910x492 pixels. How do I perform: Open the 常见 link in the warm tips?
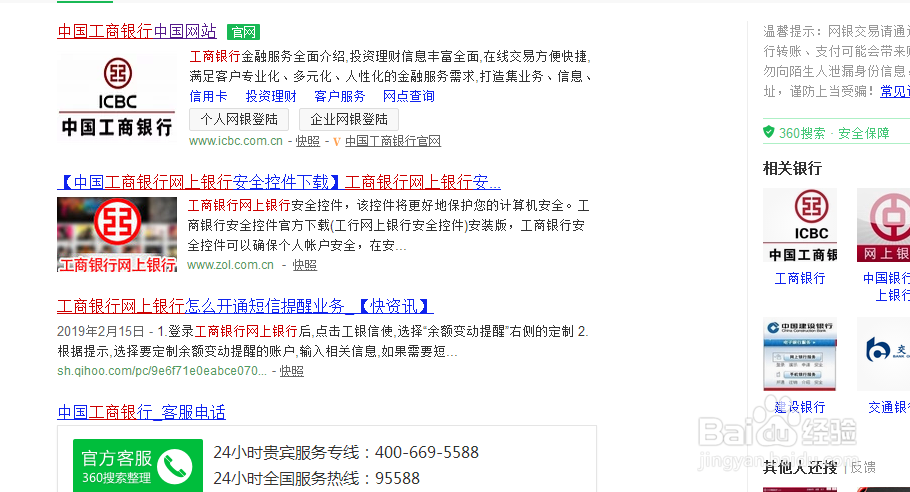pyautogui.click(x=895, y=91)
